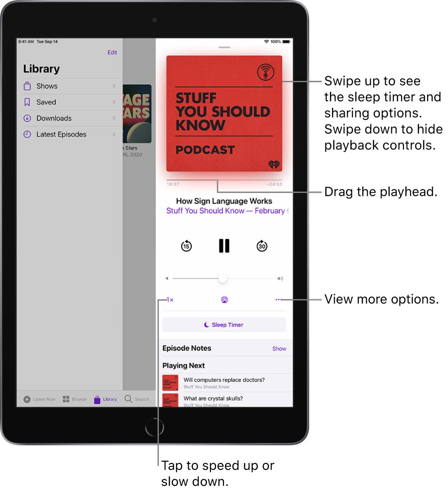This screenshot has height=496, width=448.
Task: Expand the Shows row chevron
Action: 114,86
